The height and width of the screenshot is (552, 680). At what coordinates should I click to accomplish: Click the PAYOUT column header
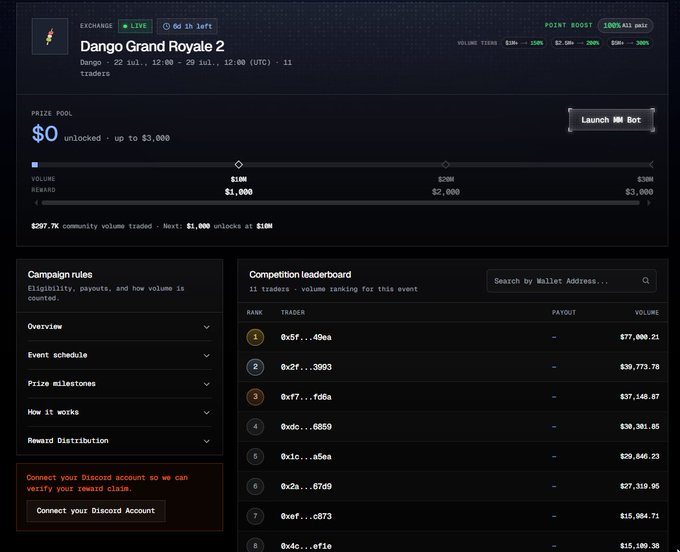click(564, 312)
